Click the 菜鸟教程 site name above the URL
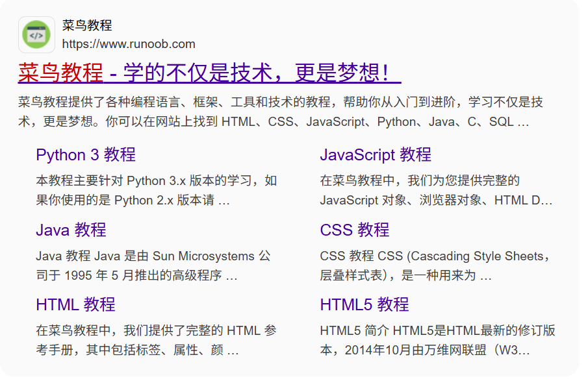The image size is (588, 381). coord(87,25)
